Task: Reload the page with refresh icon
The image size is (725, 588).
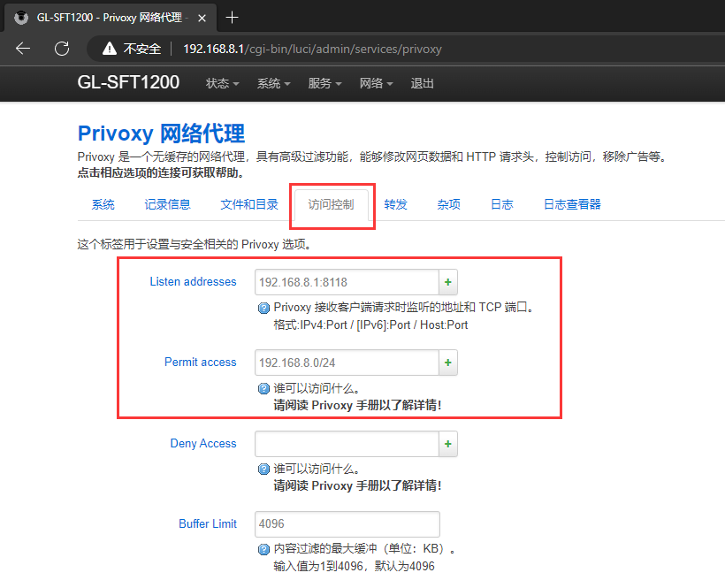Action: pyautogui.click(x=62, y=49)
